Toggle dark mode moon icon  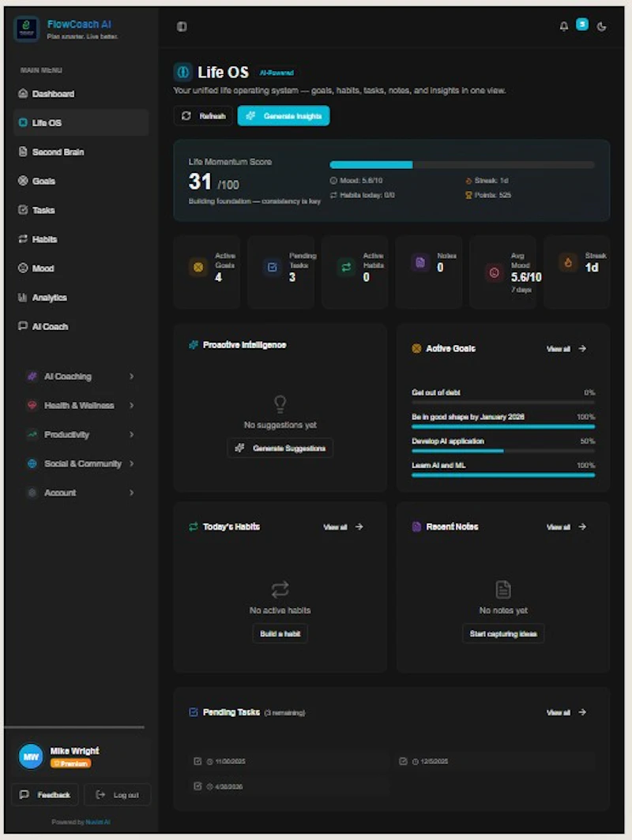pos(601,26)
